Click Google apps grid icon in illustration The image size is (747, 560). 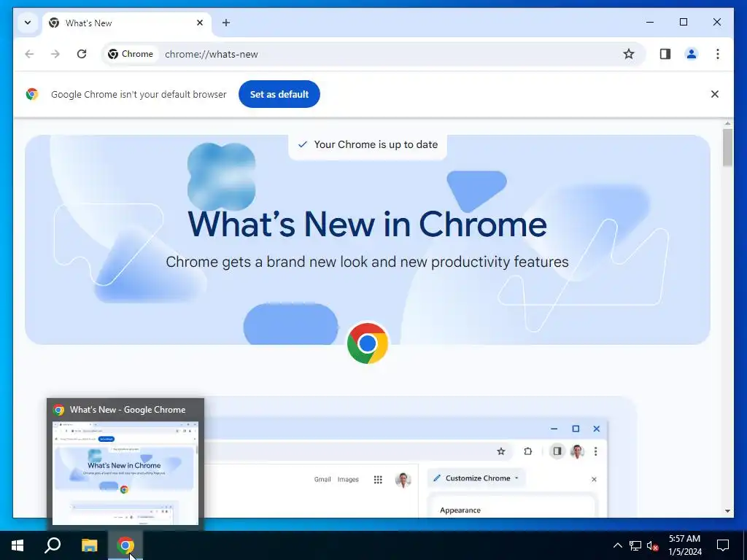378,480
